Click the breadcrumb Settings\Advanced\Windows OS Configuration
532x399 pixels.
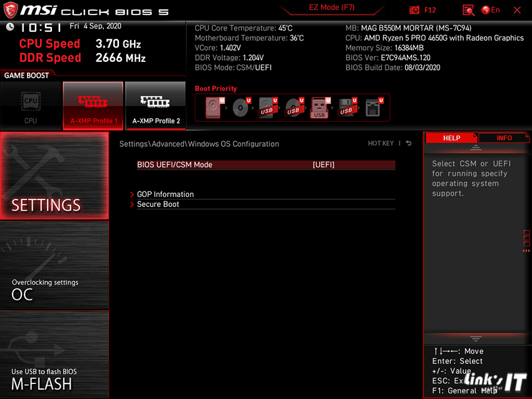click(x=199, y=144)
